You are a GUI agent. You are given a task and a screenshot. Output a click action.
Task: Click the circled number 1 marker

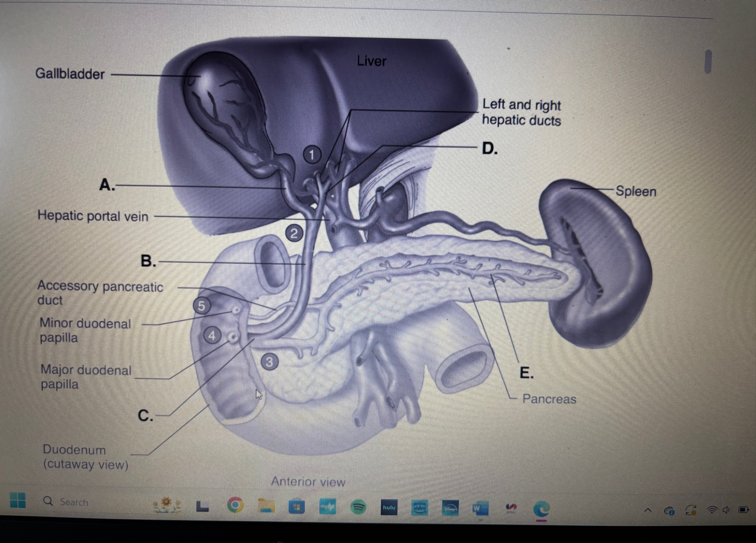click(312, 155)
